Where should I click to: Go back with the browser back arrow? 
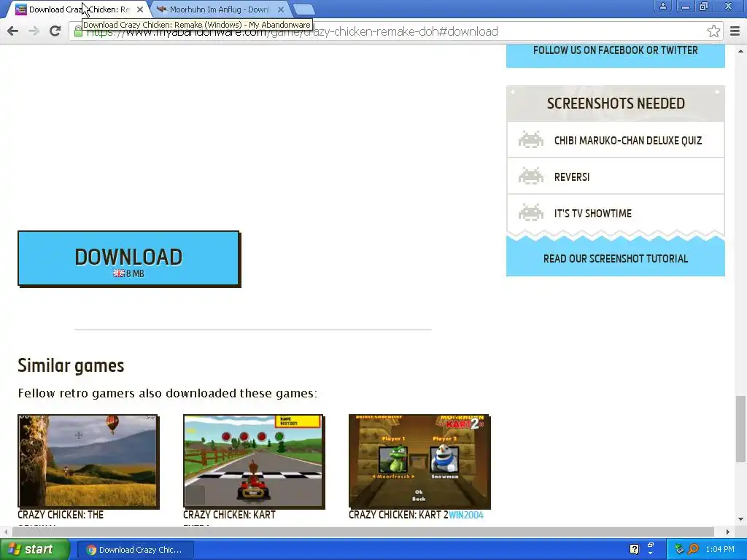pyautogui.click(x=13, y=31)
